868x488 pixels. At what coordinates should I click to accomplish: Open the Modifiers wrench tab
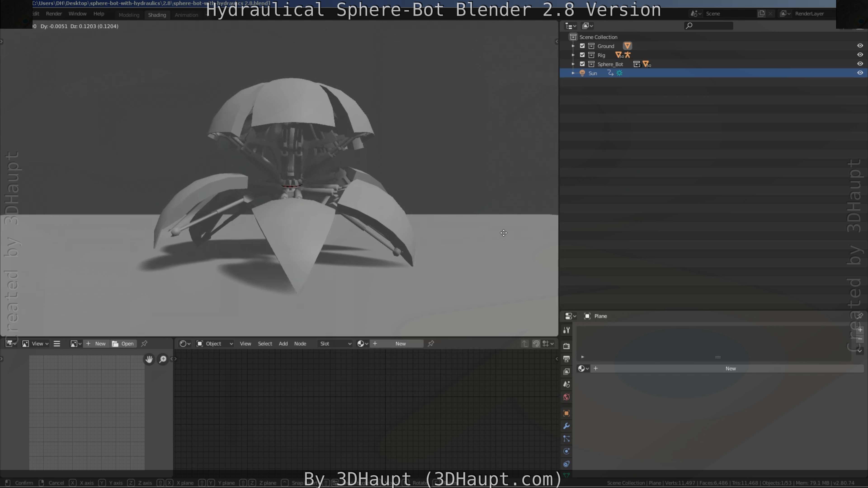(x=566, y=426)
